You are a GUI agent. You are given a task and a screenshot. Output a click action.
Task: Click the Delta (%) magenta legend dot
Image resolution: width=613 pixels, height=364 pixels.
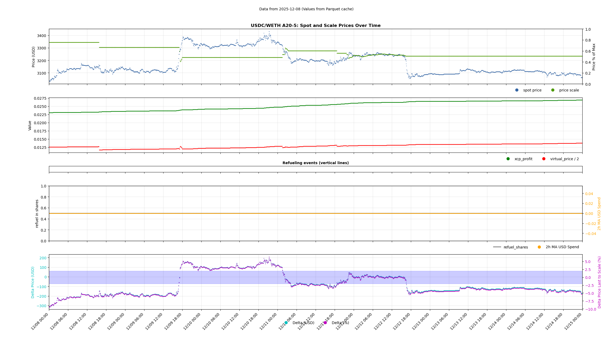tap(325, 323)
